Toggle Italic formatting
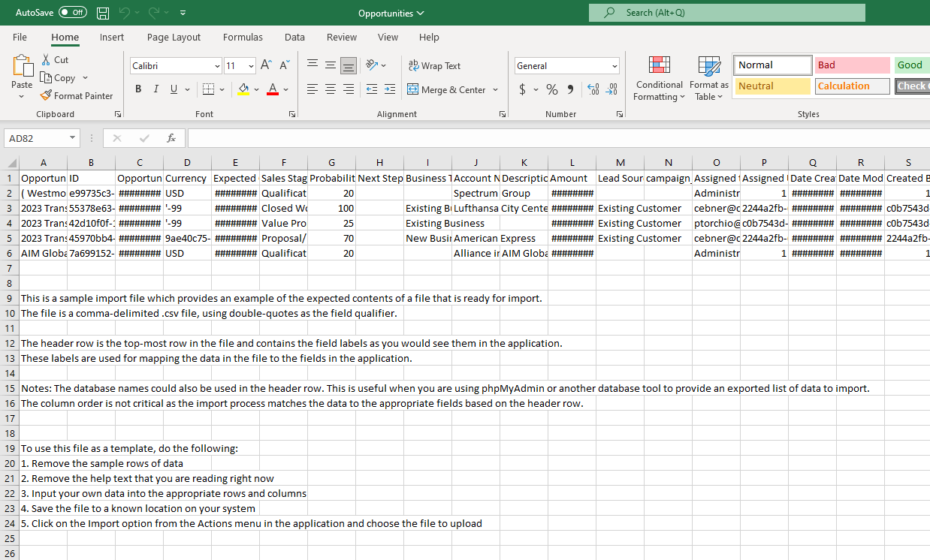The image size is (930, 560). [156, 89]
